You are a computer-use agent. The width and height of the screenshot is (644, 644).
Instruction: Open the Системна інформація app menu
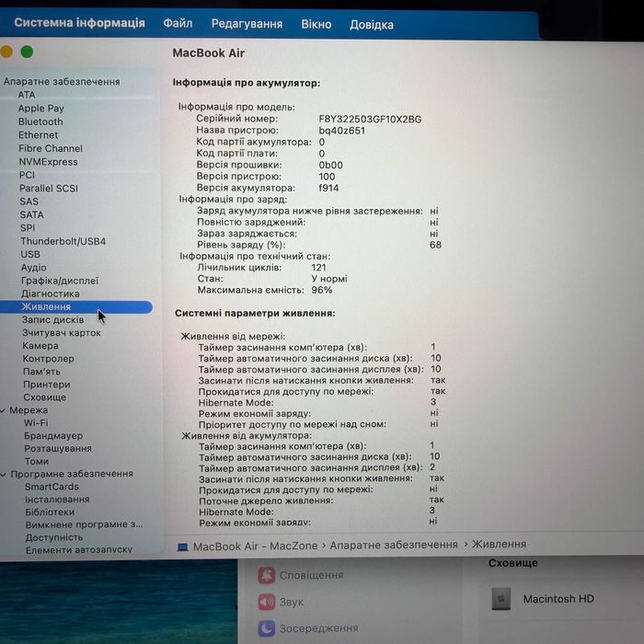click(x=79, y=22)
